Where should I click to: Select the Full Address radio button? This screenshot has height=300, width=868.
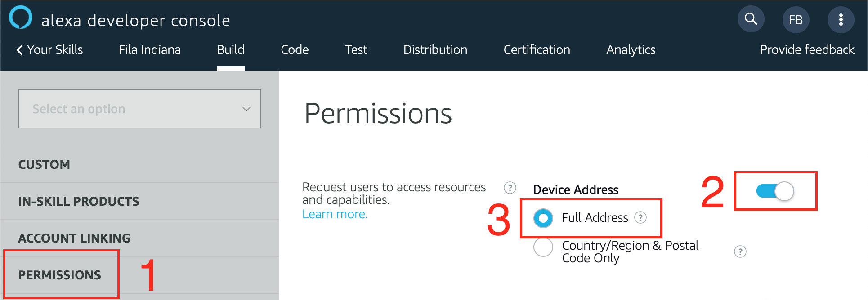click(x=543, y=218)
